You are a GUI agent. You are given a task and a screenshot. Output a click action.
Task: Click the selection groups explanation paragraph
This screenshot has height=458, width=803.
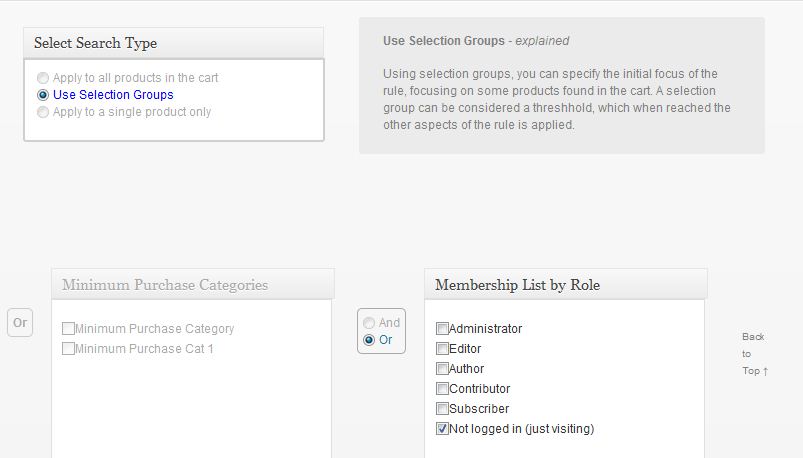click(557, 99)
